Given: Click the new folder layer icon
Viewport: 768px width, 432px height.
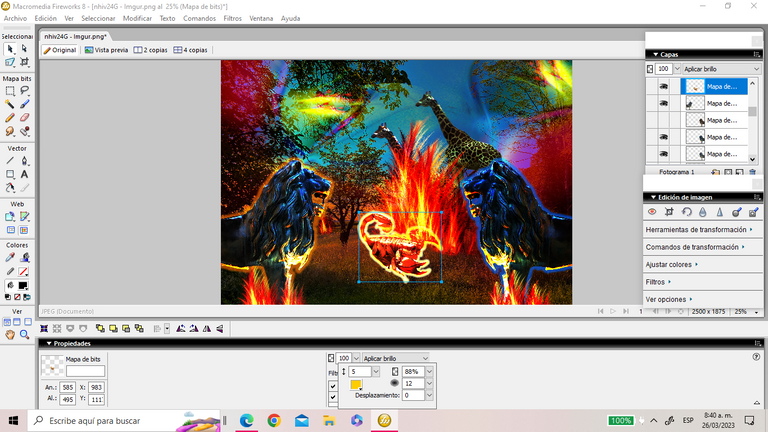Looking at the screenshot, I should (716, 172).
